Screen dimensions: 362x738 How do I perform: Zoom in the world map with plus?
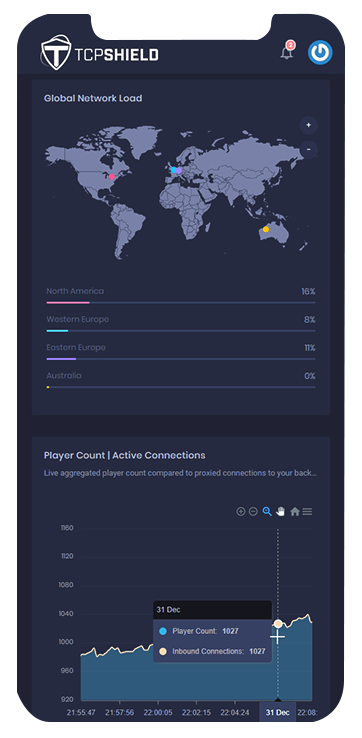point(308,125)
